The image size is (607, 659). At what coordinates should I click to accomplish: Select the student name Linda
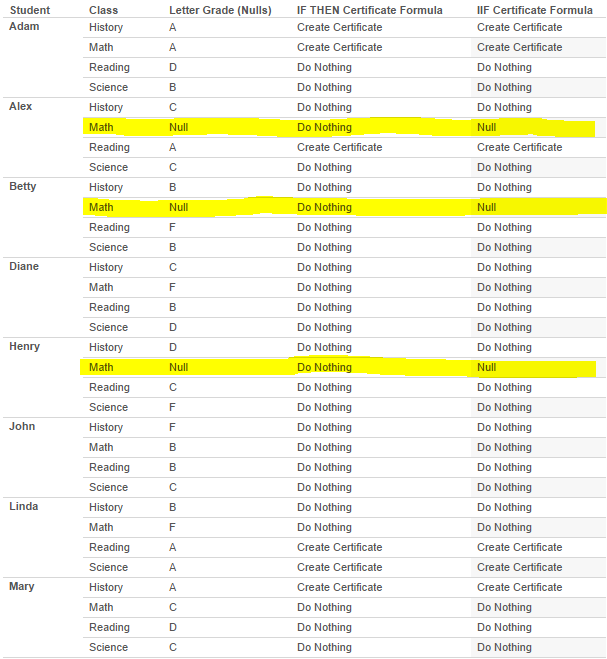pyautogui.click(x=24, y=506)
